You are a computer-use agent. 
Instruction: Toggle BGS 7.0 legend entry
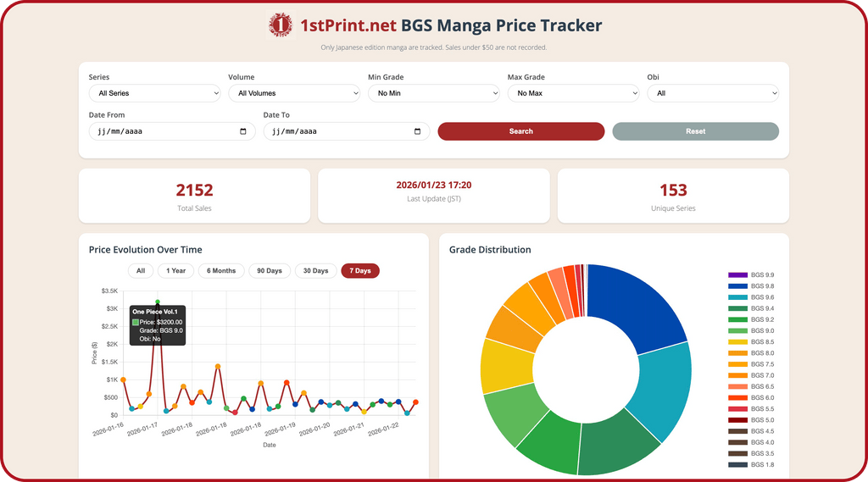pos(751,375)
